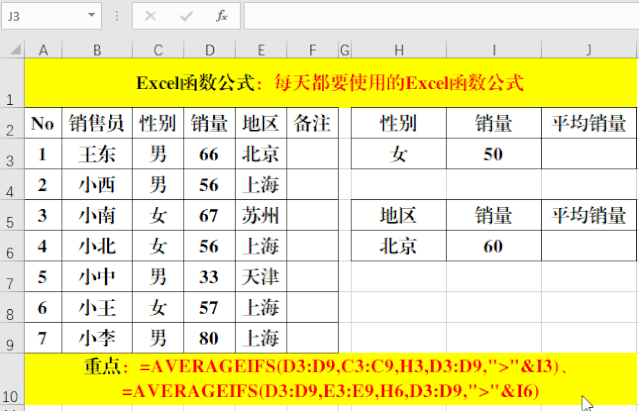Image resolution: width=639 pixels, height=411 pixels.
Task: Click the Cancel X icon in formula bar
Action: [x=150, y=16]
